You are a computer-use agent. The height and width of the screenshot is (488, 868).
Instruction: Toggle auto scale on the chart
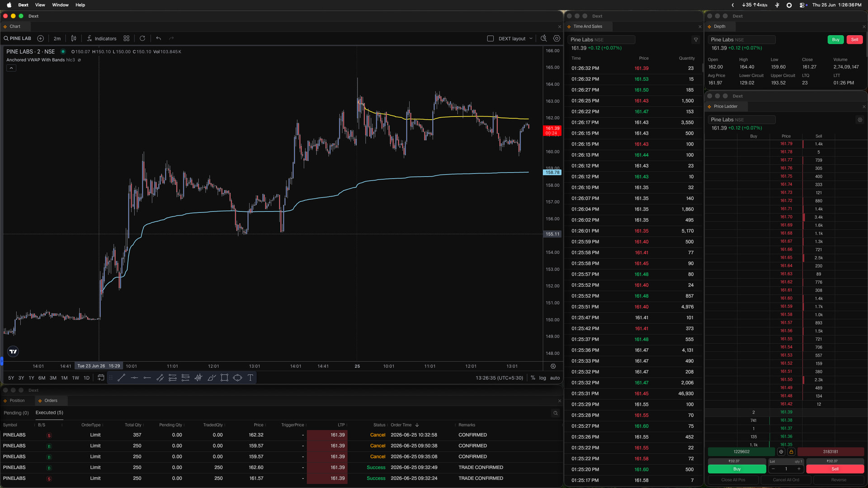(555, 378)
